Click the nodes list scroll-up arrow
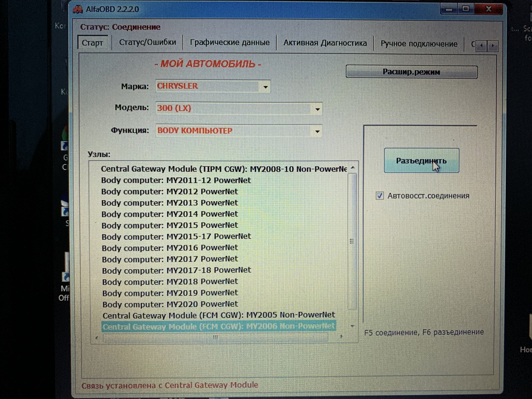 (x=352, y=168)
